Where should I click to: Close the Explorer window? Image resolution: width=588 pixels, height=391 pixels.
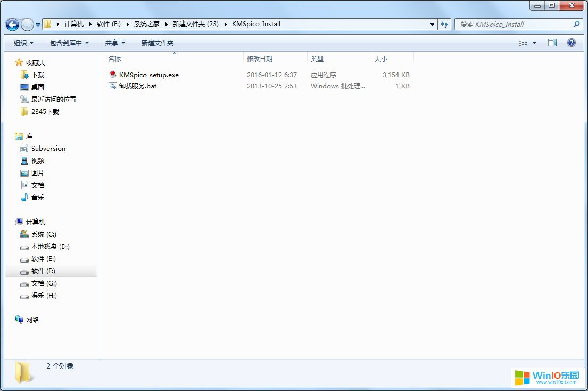[x=572, y=5]
